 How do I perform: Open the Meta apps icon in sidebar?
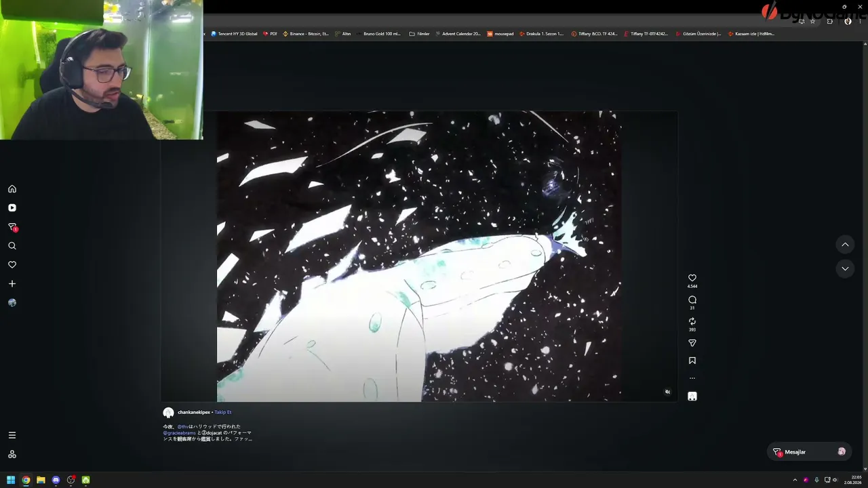point(12,454)
